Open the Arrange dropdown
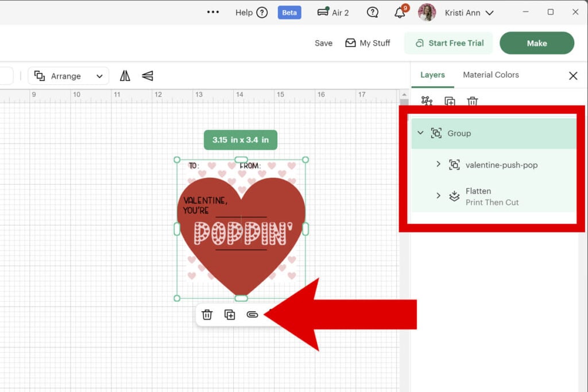 pos(68,76)
